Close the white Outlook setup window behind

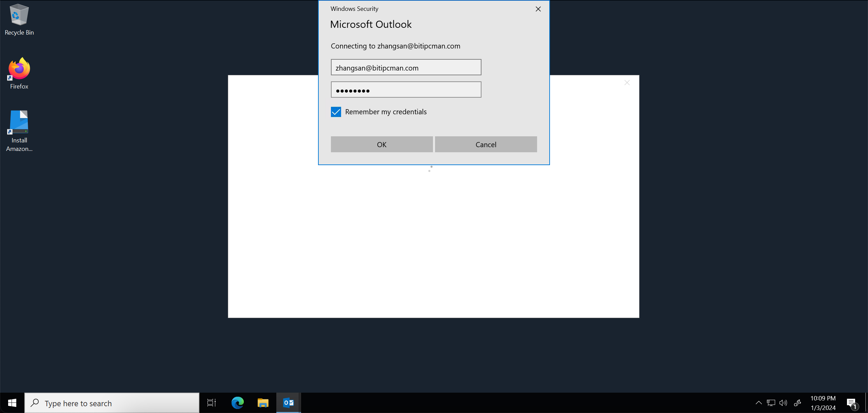coord(627,83)
